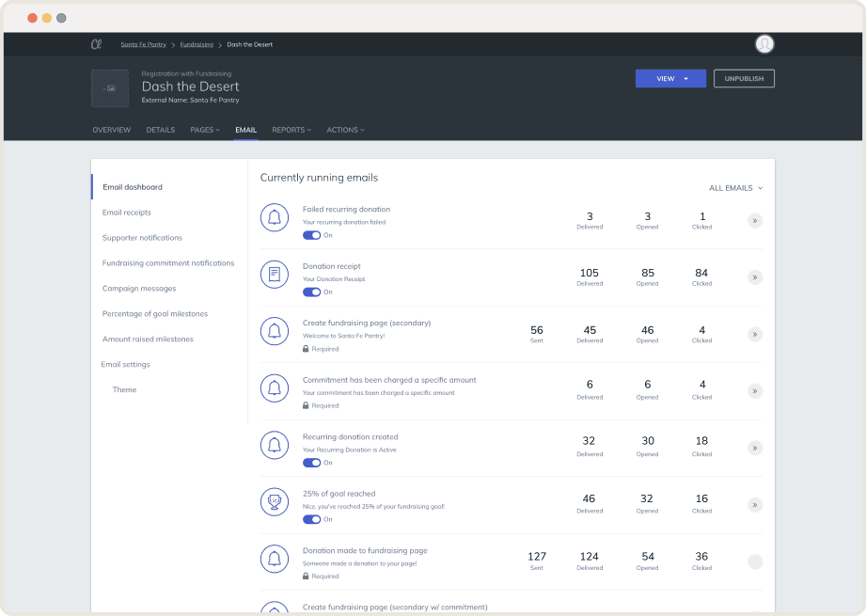Click the bell icon for Commitment has been charged
Screen dimensions: 866x616
point(275,387)
